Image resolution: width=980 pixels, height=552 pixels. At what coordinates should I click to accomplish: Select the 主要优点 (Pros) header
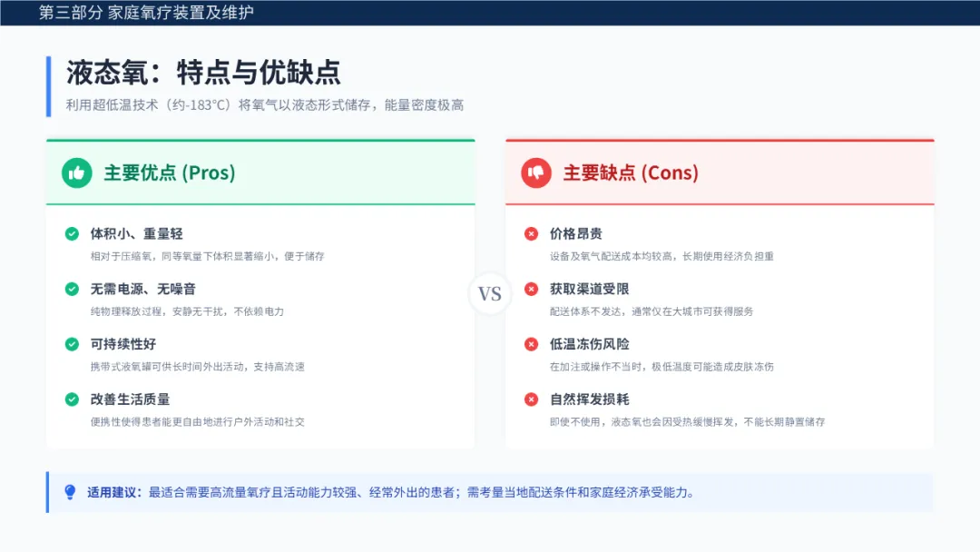click(x=169, y=172)
